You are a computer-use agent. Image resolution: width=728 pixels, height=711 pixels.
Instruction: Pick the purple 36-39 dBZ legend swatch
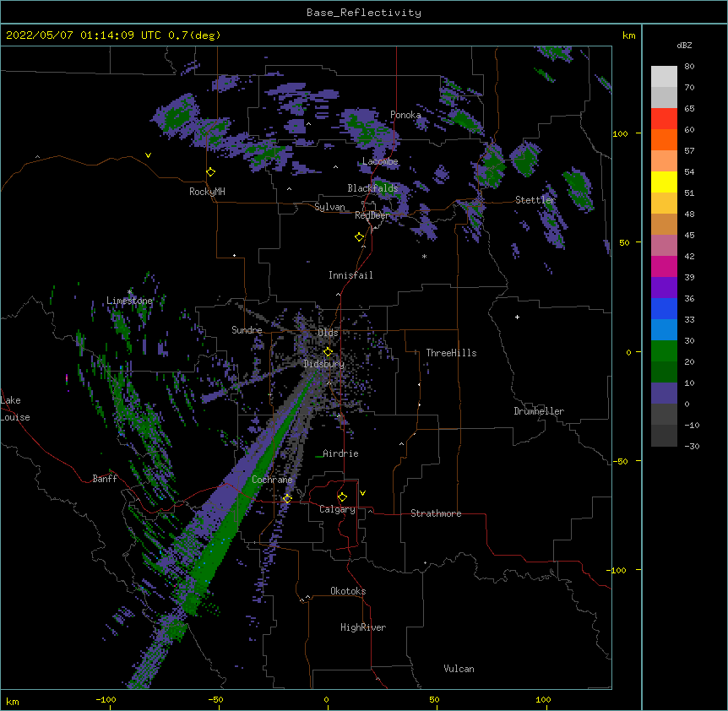click(664, 288)
